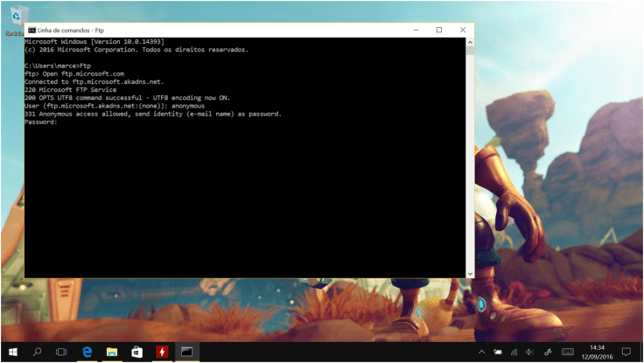Open the clock and date calendar

pos(598,352)
